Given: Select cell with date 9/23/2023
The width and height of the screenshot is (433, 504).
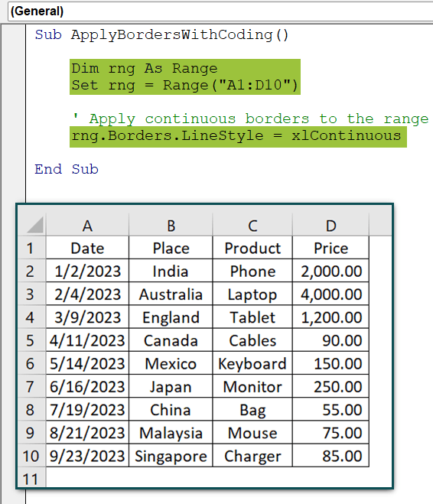Looking at the screenshot, I should [87, 456].
